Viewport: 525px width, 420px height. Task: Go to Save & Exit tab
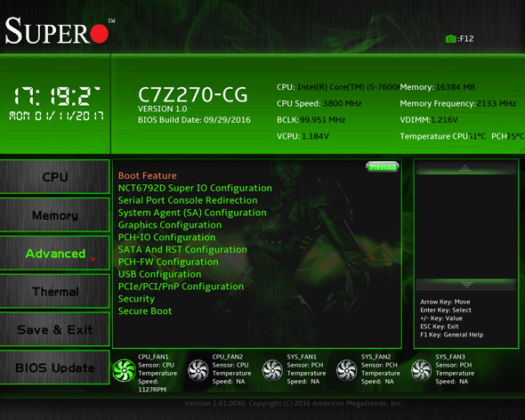(x=54, y=329)
